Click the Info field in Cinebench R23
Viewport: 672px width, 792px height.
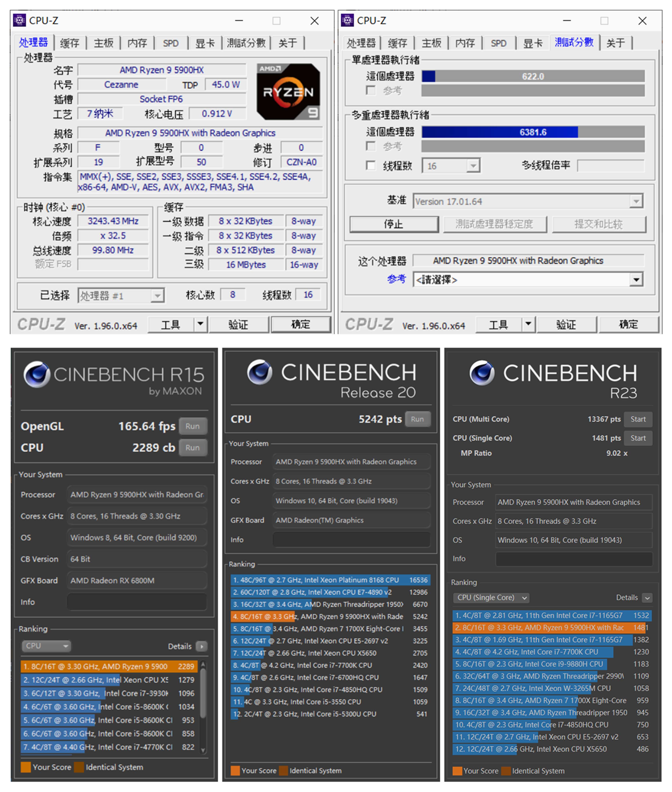pos(574,559)
